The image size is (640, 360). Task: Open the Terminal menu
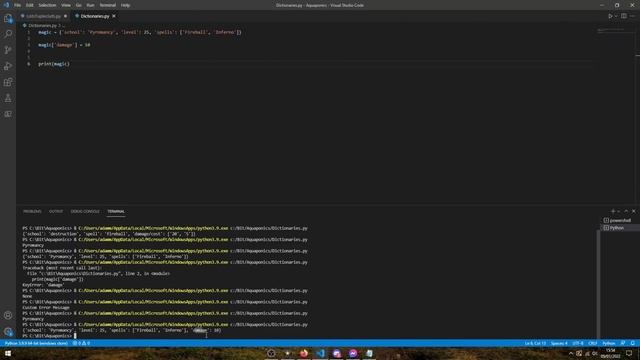(108, 5)
